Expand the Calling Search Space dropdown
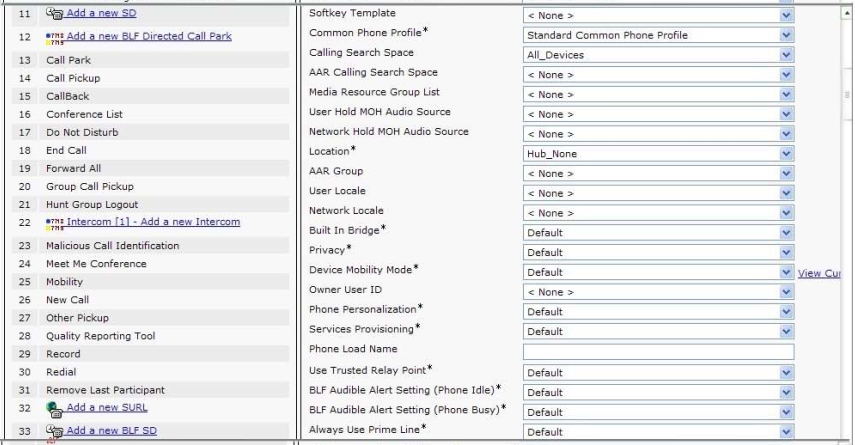The width and height of the screenshot is (855, 445). 657,55
